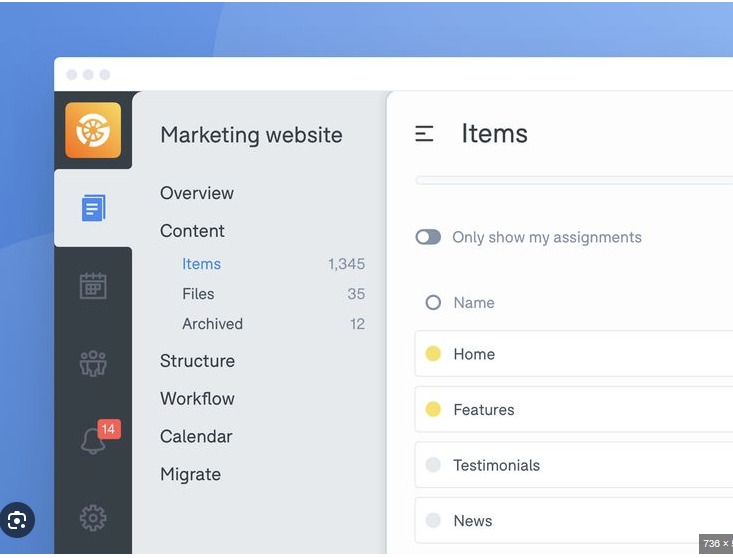Open the Calendar menu entry
Viewport: 733px width, 558px height.
tap(196, 436)
